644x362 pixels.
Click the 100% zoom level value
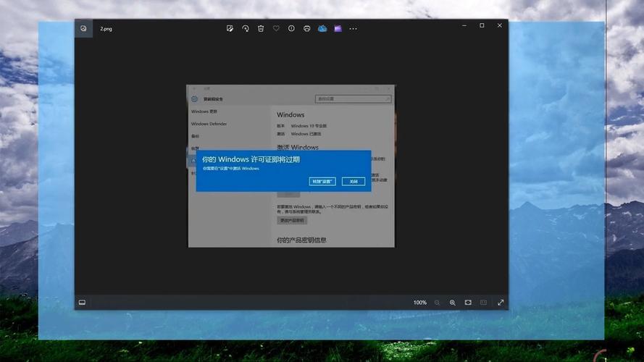419,303
